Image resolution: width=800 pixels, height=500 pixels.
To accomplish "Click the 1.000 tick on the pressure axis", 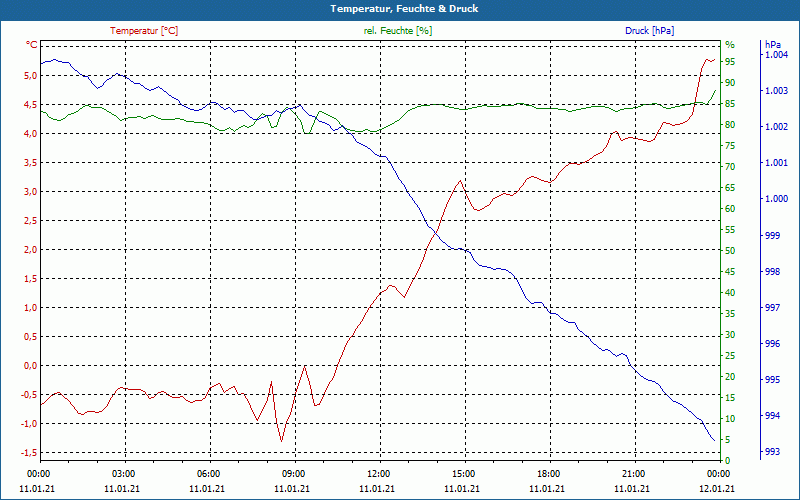I will (x=777, y=199).
